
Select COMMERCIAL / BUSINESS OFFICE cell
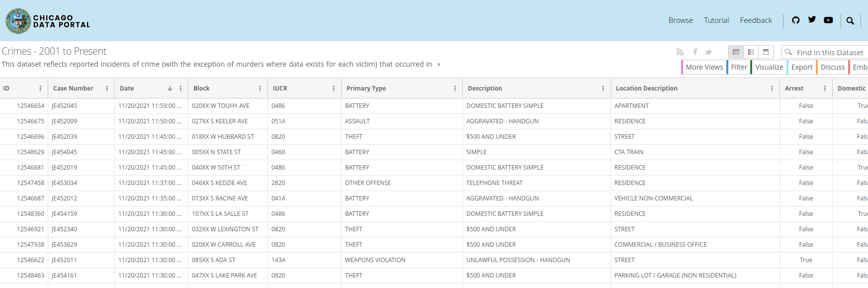[x=695, y=245]
